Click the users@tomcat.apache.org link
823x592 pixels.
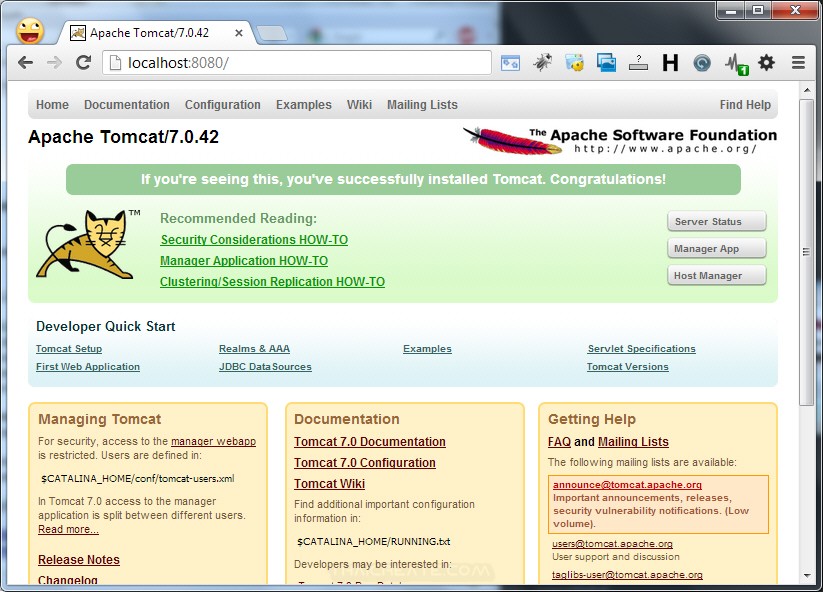click(612, 544)
